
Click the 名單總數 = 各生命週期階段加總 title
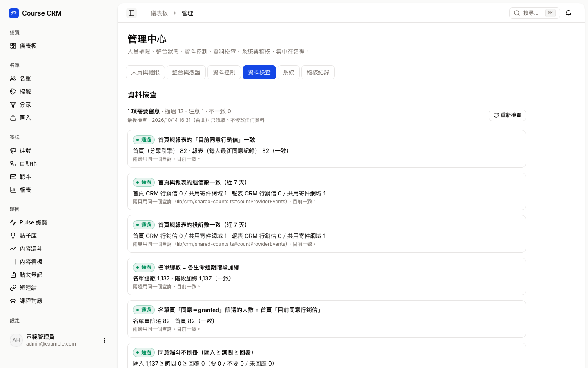[198, 267]
